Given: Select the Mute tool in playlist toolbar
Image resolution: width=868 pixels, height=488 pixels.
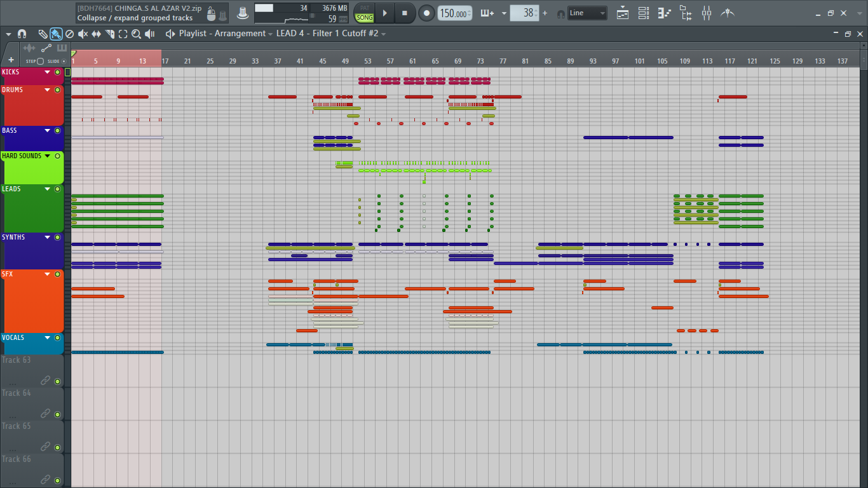Looking at the screenshot, I should click(x=83, y=34).
